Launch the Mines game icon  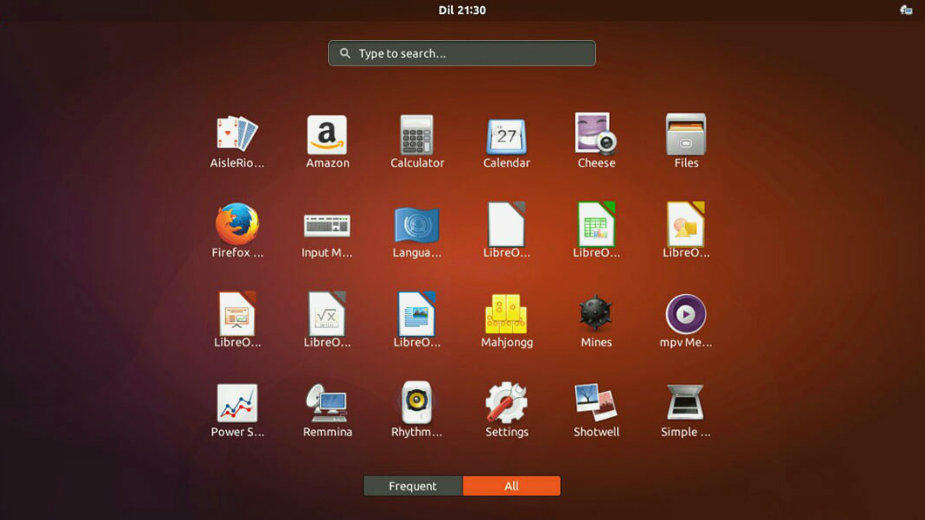point(596,313)
